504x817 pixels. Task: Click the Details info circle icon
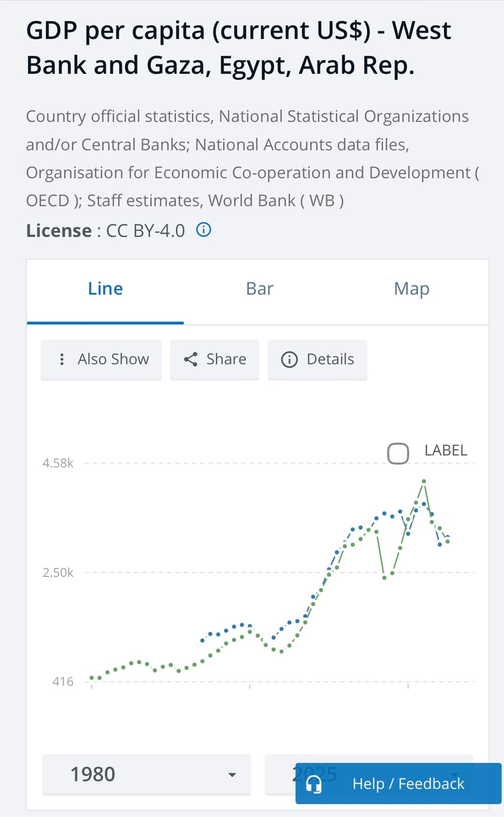point(289,360)
